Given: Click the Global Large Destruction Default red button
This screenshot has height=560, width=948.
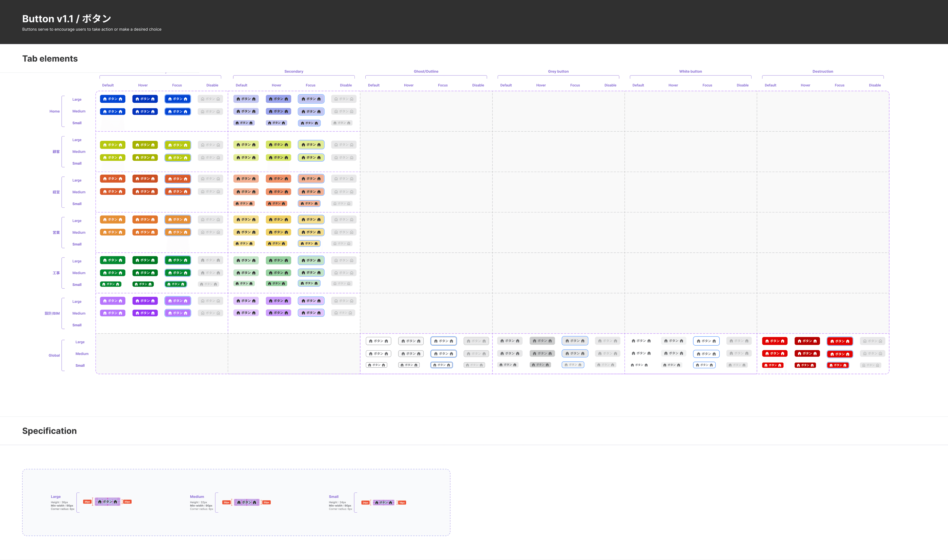Looking at the screenshot, I should coord(775,341).
